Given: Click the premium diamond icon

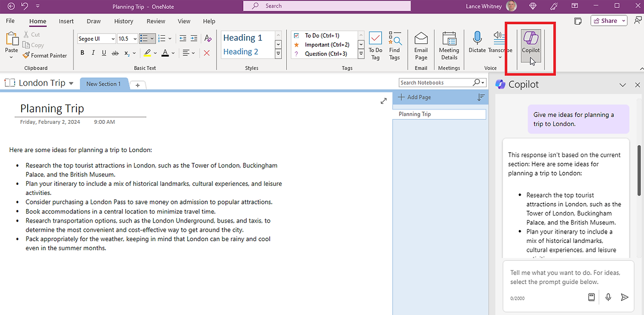Looking at the screenshot, I should tap(533, 6).
